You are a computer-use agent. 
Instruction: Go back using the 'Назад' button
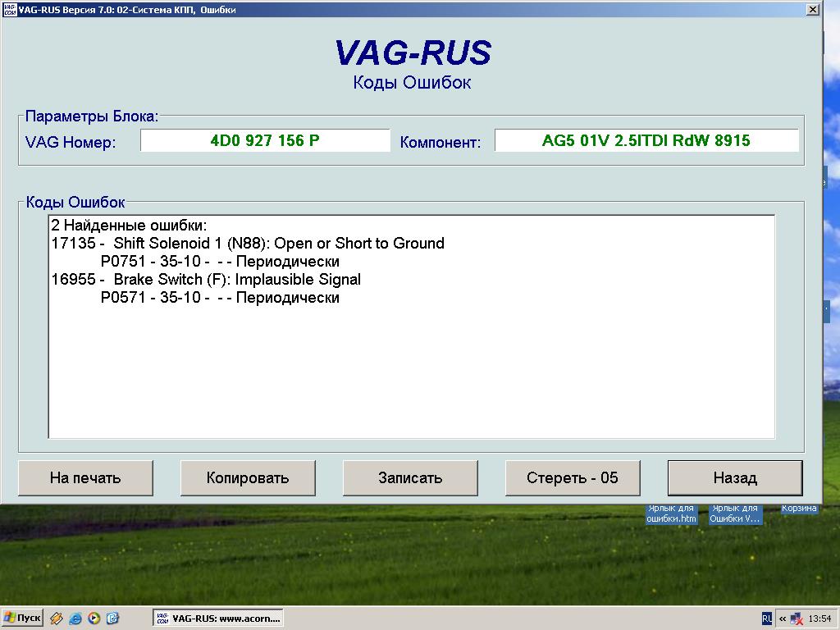click(x=734, y=477)
